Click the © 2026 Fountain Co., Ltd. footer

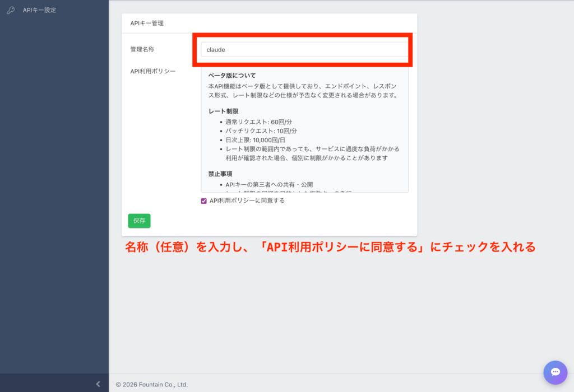pos(151,385)
